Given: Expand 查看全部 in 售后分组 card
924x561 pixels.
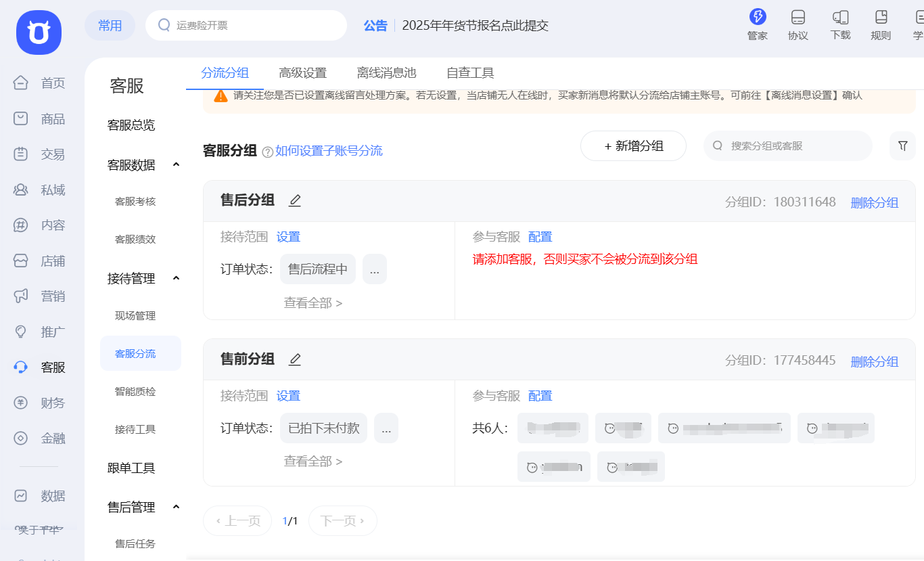Looking at the screenshot, I should point(313,303).
